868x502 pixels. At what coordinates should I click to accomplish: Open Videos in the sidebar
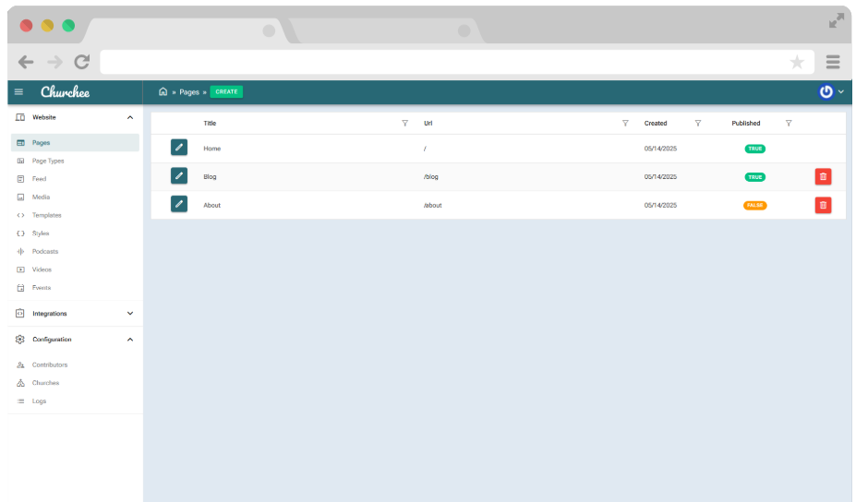pyautogui.click(x=42, y=269)
